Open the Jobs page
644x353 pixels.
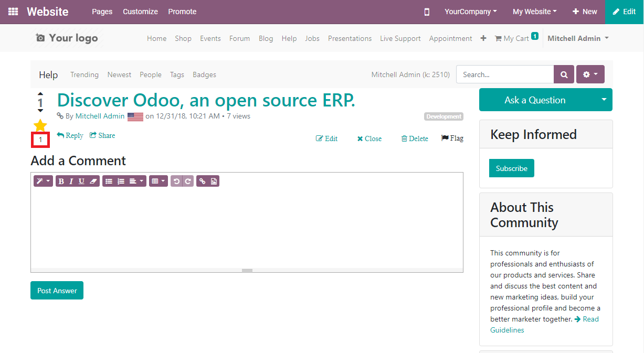(x=312, y=38)
